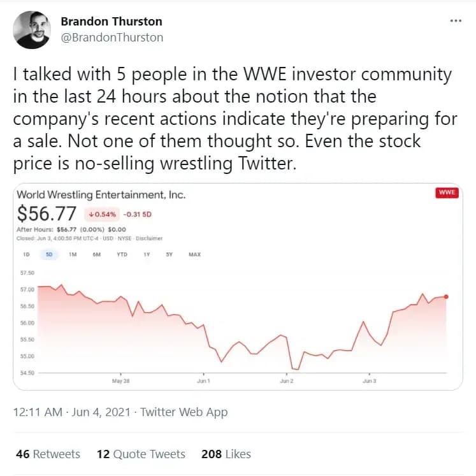
Task: Switch chart to 6M range
Action: [x=97, y=254]
